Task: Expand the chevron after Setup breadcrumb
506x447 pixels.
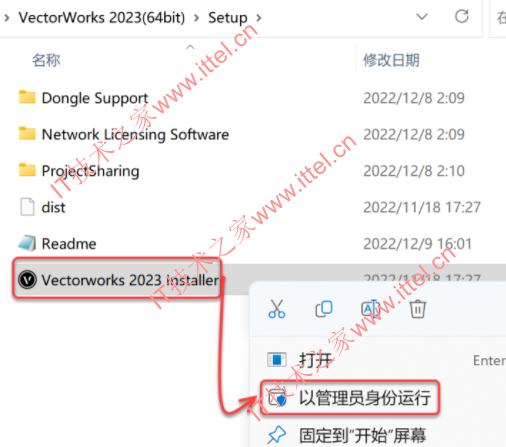Action: [259, 18]
